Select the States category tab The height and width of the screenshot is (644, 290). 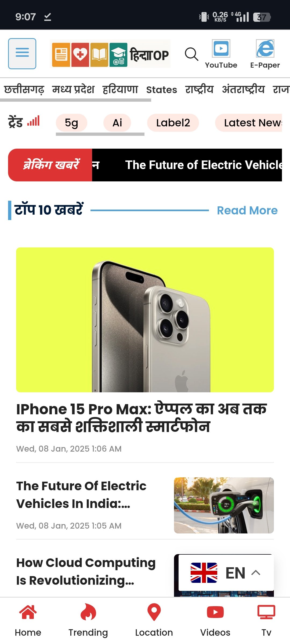pyautogui.click(x=162, y=90)
